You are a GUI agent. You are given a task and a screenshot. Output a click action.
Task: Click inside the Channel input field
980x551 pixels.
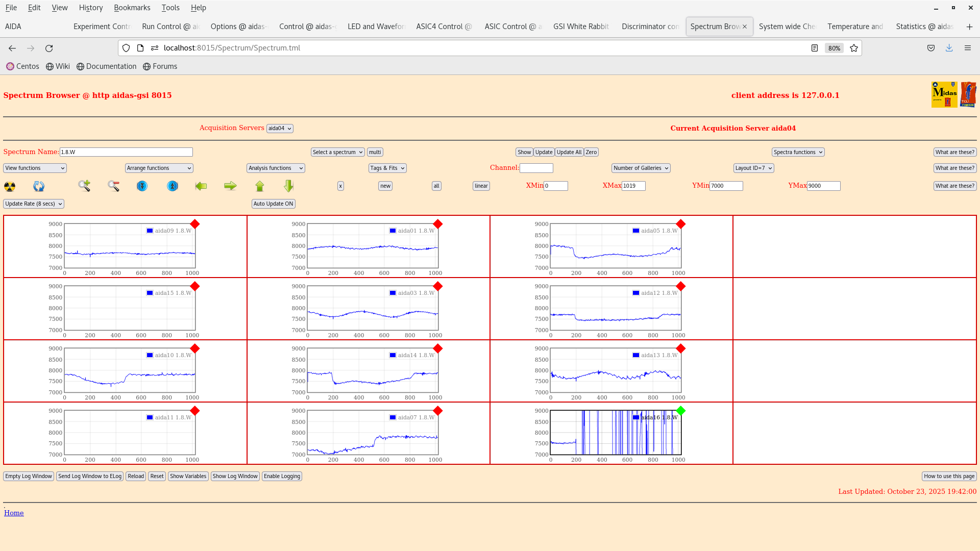click(536, 168)
